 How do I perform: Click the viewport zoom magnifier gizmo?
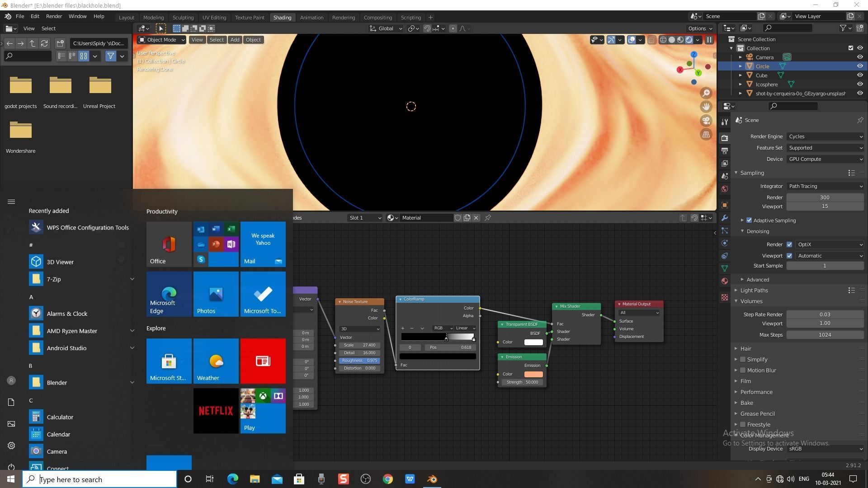(706, 93)
